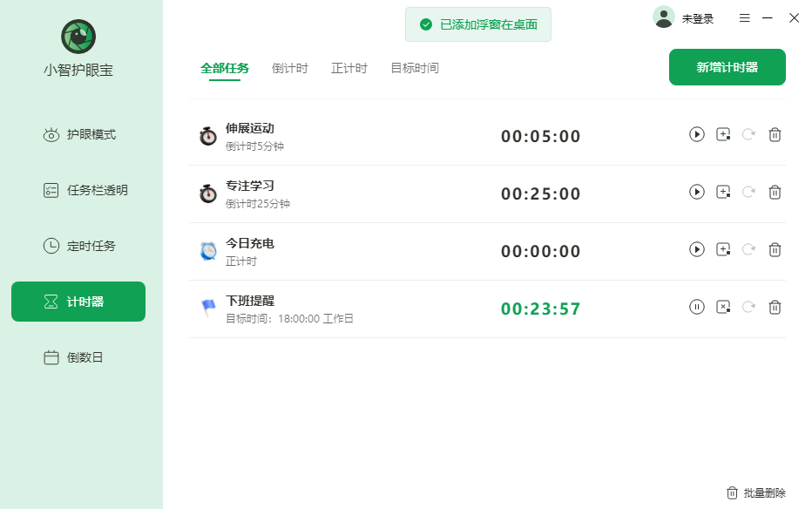Open the 倒数日 (countdown days) section
This screenshot has height=509, width=812.
tap(78, 356)
